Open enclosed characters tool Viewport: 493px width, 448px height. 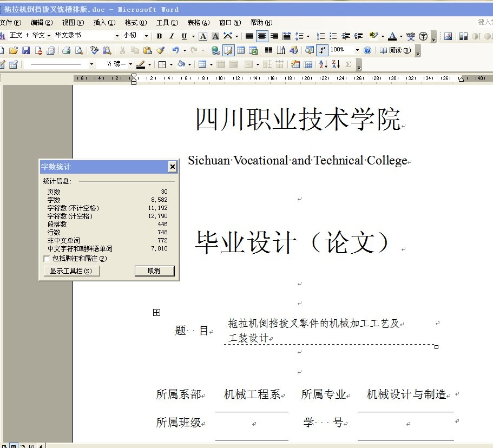(423, 36)
